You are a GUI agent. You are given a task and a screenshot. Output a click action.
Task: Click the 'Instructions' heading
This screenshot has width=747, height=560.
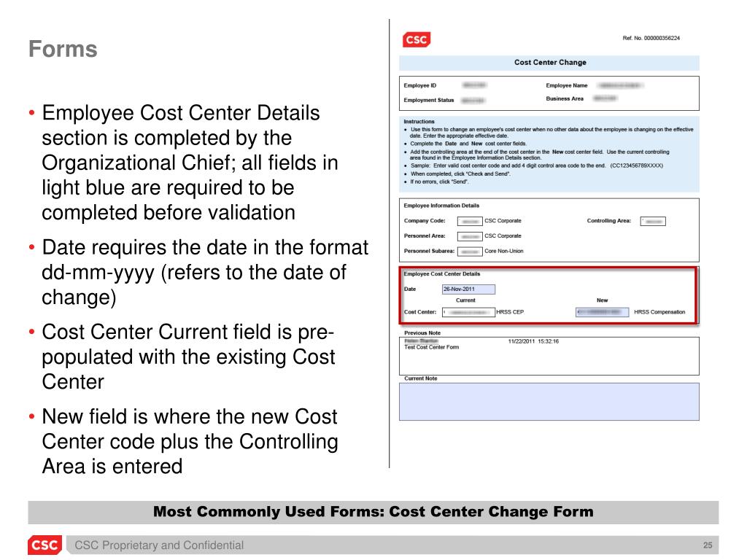click(419, 122)
